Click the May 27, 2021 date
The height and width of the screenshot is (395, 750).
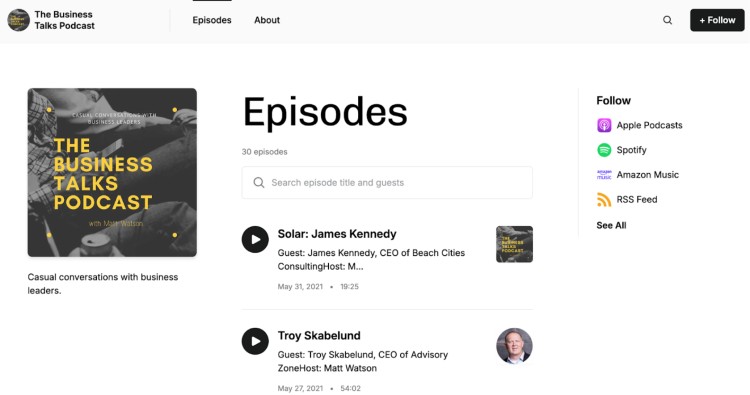300,388
